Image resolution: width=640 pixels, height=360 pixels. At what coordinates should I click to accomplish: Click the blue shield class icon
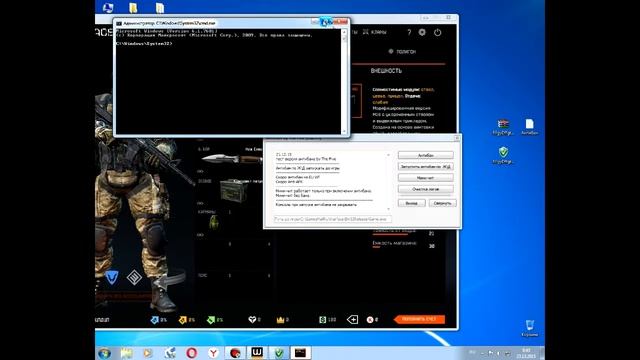tap(111, 277)
